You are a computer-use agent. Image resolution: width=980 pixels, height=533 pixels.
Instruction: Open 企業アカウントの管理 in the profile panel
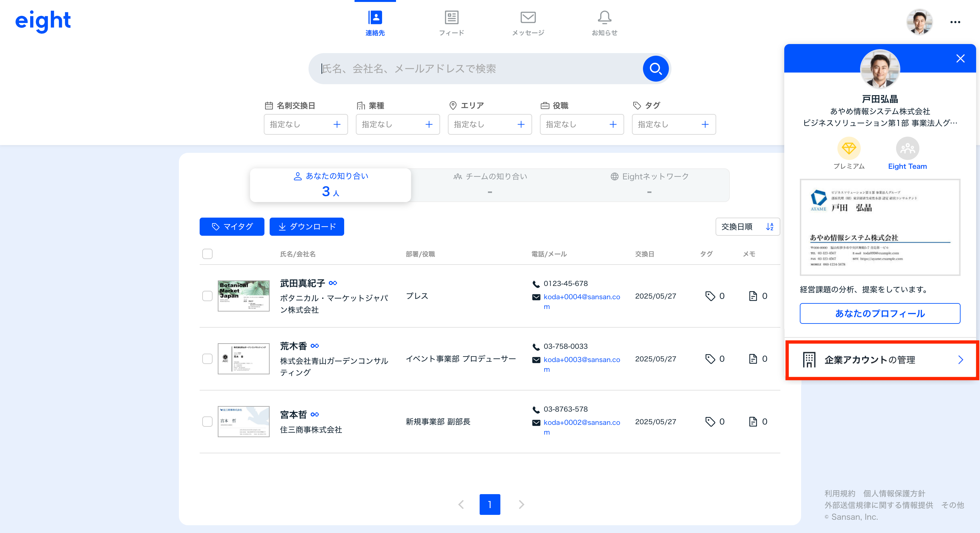click(870, 360)
